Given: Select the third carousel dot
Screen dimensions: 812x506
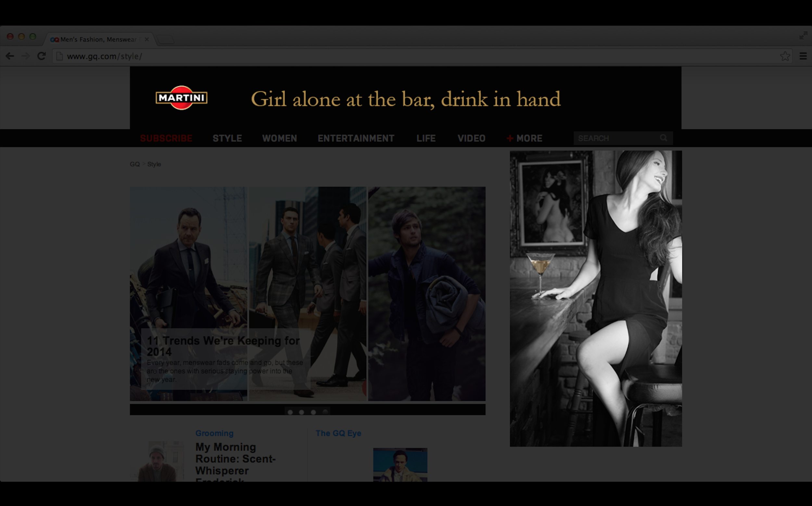Looking at the screenshot, I should [313, 412].
